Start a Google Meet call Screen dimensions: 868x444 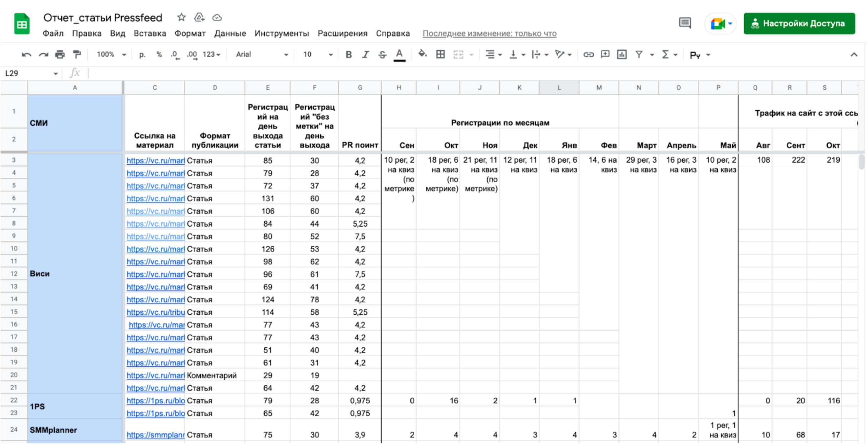pyautogui.click(x=720, y=24)
